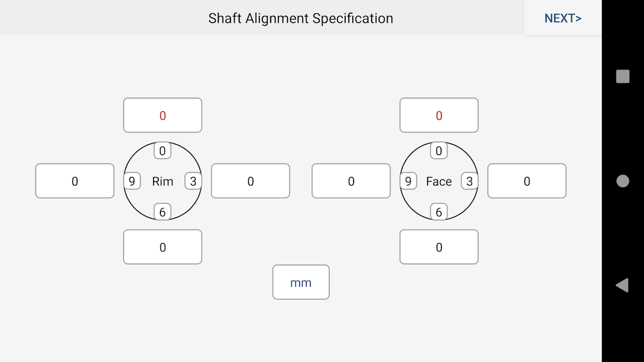Tap the NEXT> button

563,18
